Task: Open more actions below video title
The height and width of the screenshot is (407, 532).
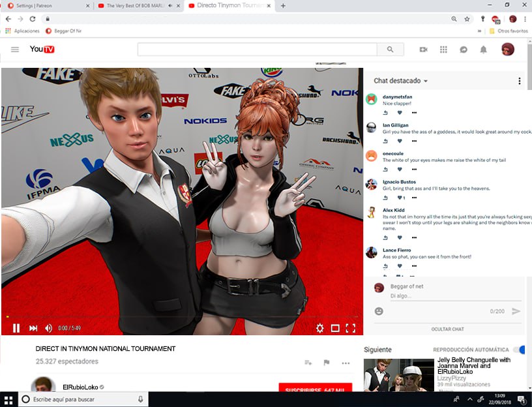Action: 346,363
